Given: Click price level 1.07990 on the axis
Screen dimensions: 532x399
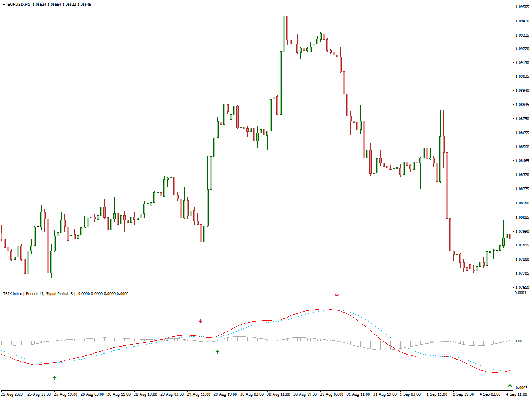Looking at the screenshot, I should click(522, 232).
